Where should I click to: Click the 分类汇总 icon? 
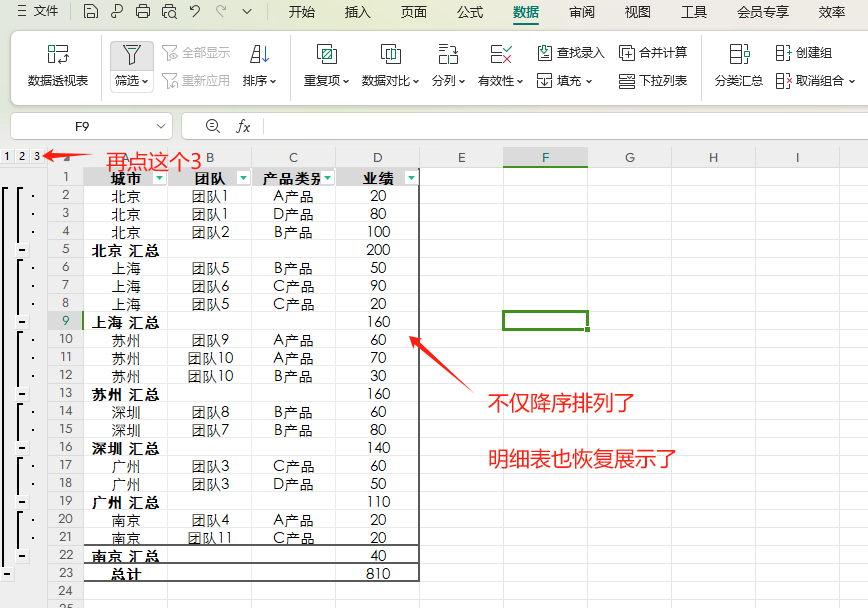[739, 55]
